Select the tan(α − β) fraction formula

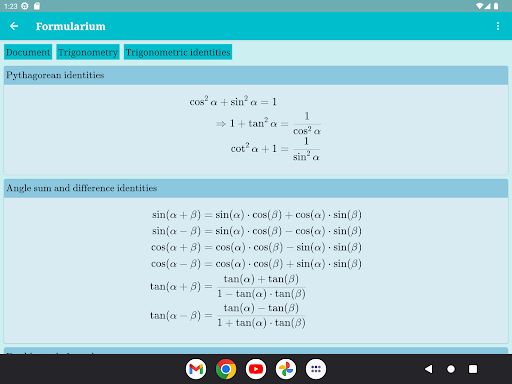pyautogui.click(x=228, y=315)
